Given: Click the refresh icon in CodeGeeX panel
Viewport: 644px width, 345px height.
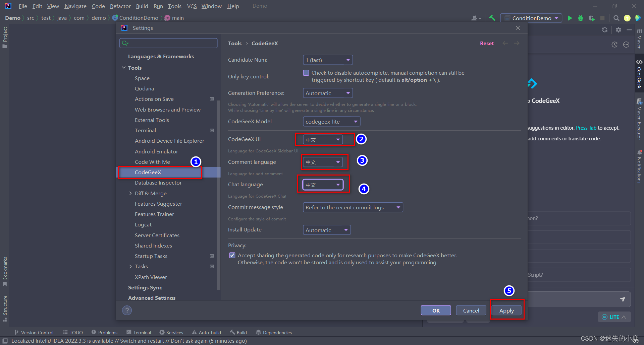Looking at the screenshot, I should pos(605,30).
